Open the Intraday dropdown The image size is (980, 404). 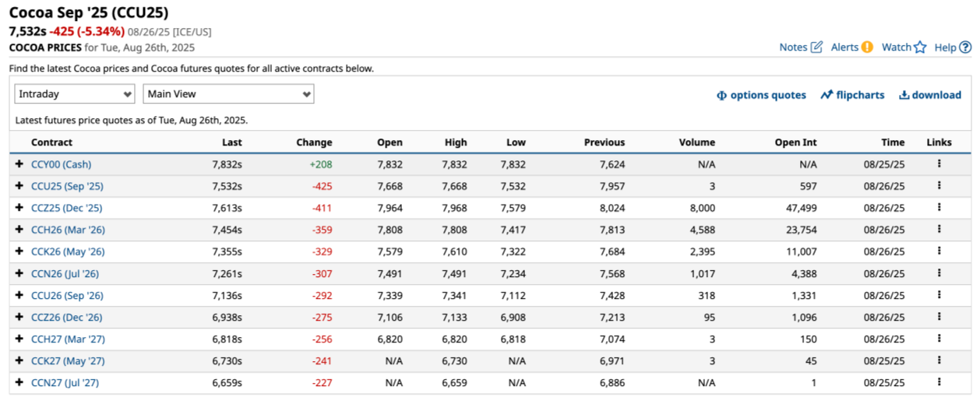click(x=75, y=94)
